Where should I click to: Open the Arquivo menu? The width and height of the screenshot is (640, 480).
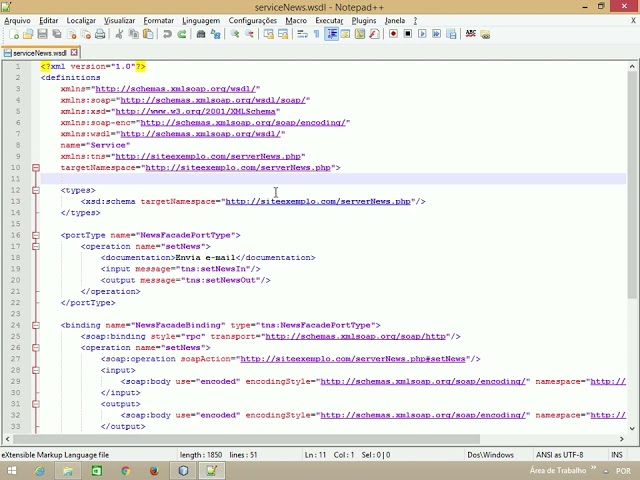(17, 20)
